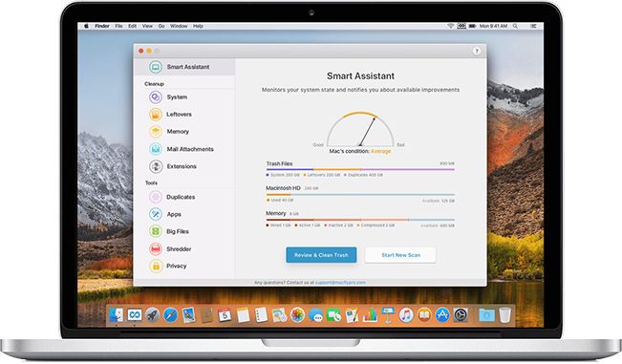Select Smart Assistant in the sidebar
Screen dimensions: 622x364
pos(184,67)
